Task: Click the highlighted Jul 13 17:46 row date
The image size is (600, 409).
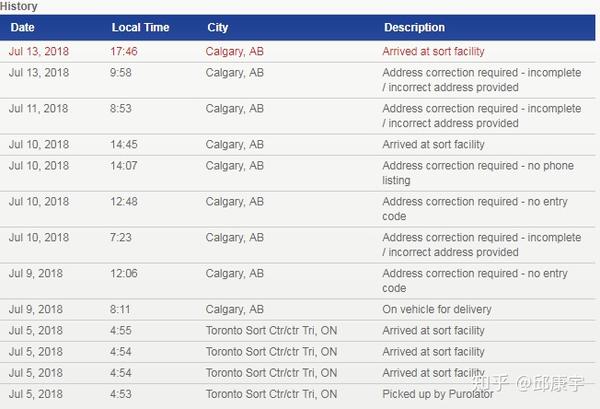Action: coord(39,51)
